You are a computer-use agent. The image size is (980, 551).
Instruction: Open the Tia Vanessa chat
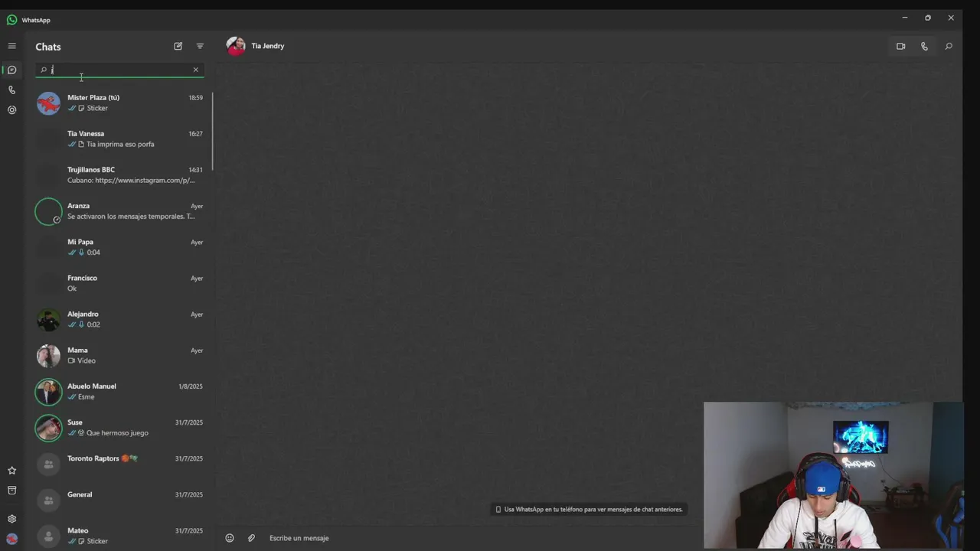[x=119, y=139]
